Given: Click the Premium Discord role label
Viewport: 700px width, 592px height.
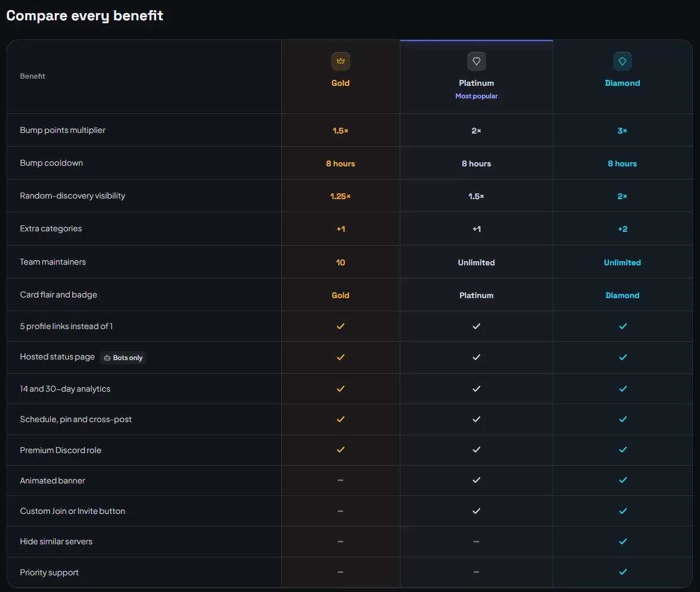Looking at the screenshot, I should (61, 450).
